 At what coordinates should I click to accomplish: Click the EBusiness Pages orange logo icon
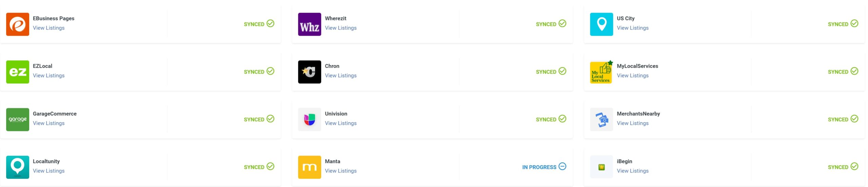coord(18,24)
